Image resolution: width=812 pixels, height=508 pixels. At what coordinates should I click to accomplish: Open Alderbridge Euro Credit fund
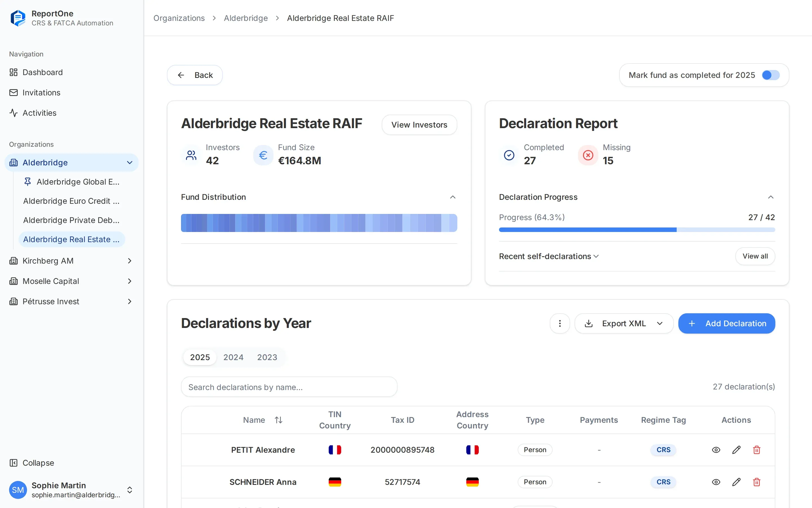pos(71,201)
